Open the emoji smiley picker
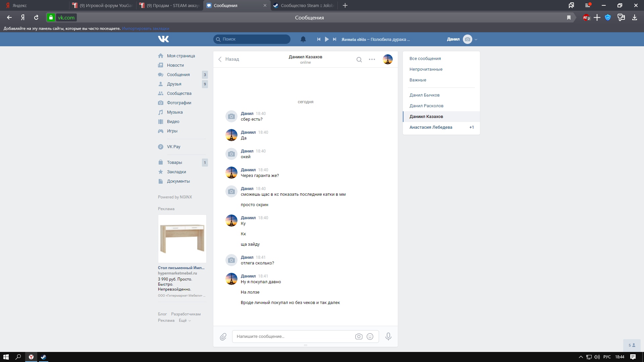 tap(370, 337)
